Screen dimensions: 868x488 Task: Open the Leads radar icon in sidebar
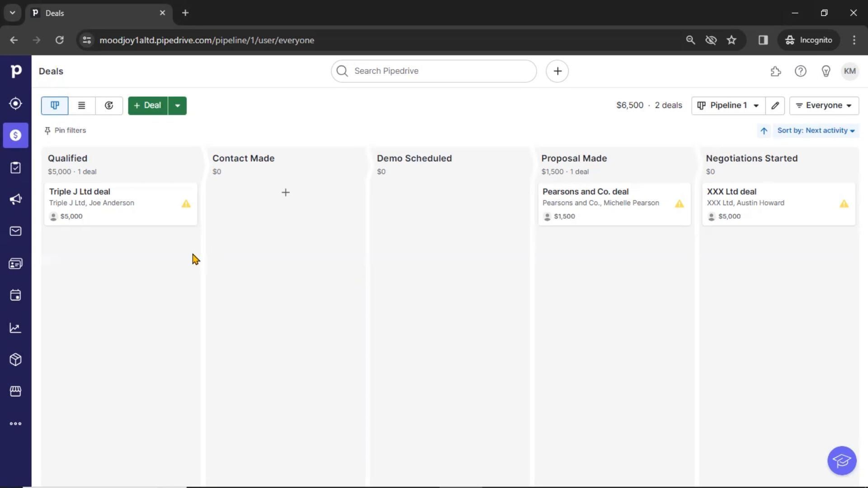click(15, 103)
